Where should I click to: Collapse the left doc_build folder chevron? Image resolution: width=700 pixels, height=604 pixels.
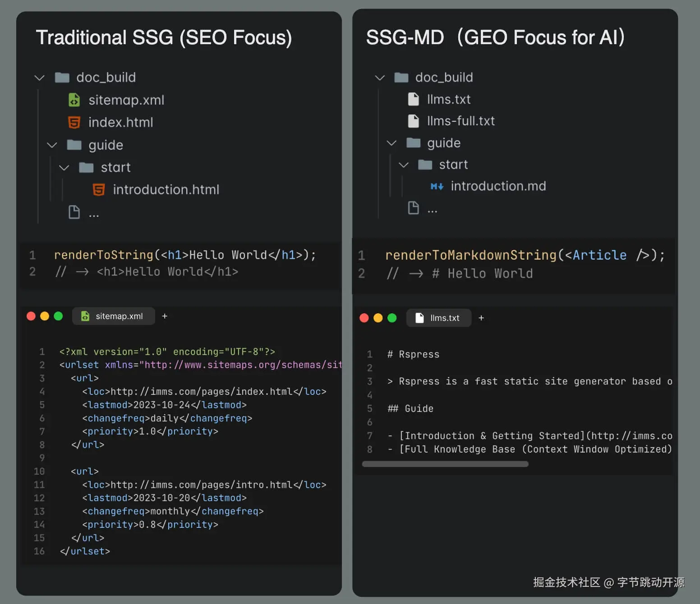[x=40, y=78]
